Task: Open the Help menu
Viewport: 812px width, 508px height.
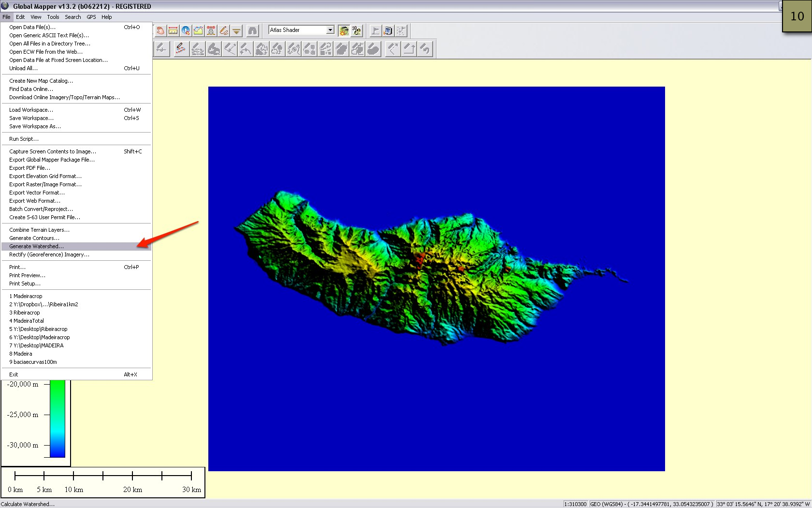Action: [107, 17]
